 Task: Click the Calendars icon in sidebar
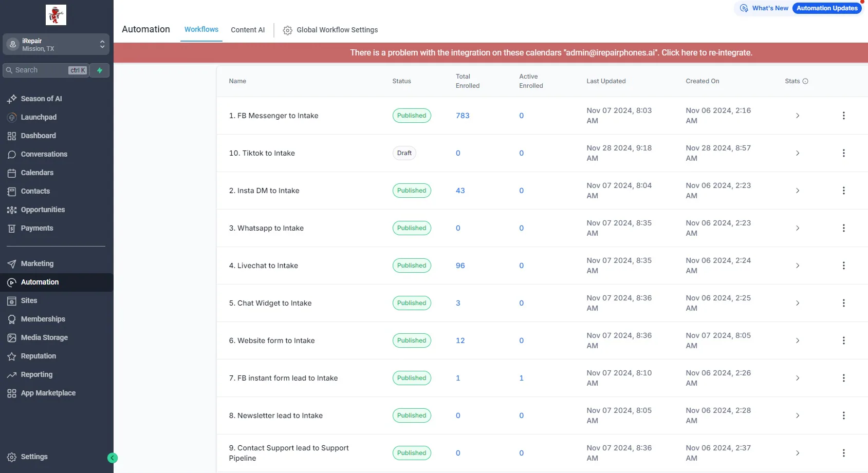tap(12, 173)
